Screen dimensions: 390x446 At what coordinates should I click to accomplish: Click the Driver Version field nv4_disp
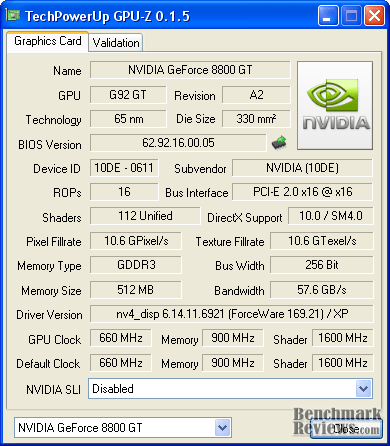(232, 314)
